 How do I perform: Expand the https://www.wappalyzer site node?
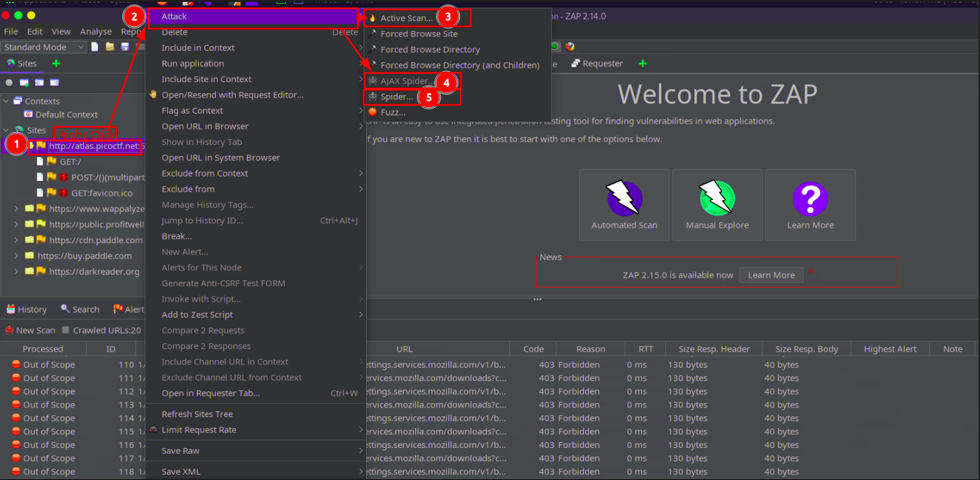point(16,209)
